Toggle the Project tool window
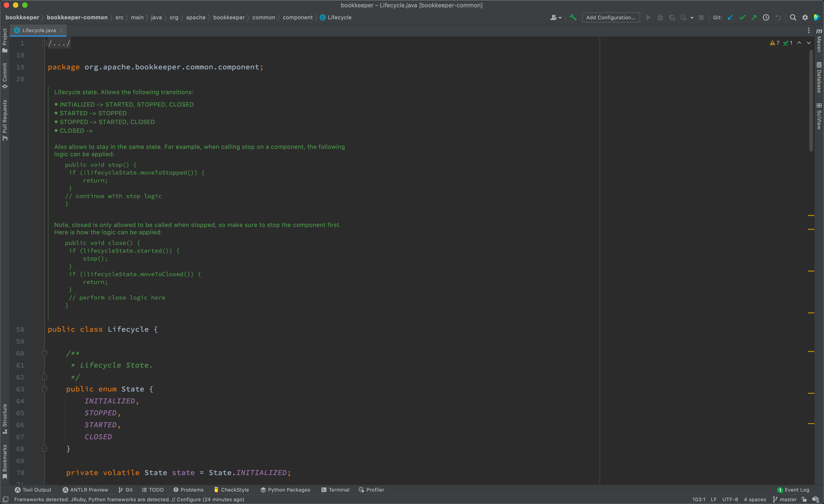The image size is (824, 504). 5,40
